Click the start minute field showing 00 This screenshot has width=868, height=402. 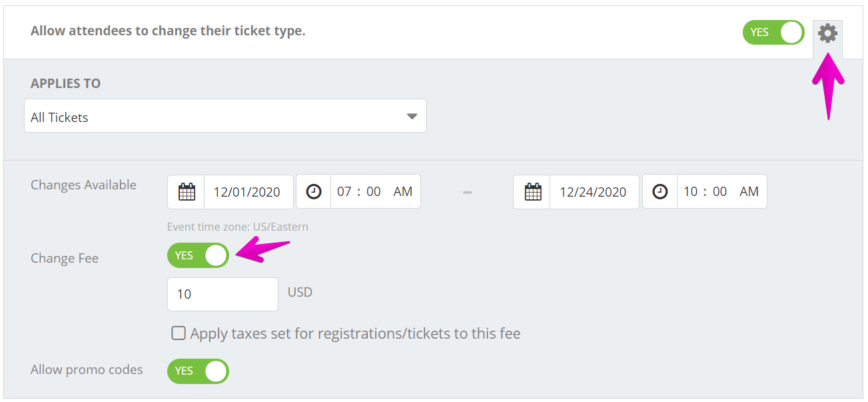click(373, 191)
